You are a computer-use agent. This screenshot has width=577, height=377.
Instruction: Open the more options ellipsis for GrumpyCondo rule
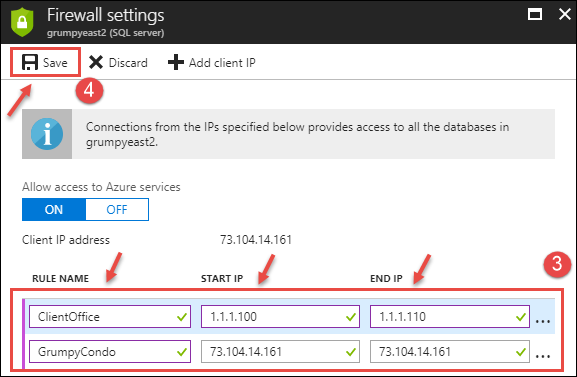pos(543,356)
